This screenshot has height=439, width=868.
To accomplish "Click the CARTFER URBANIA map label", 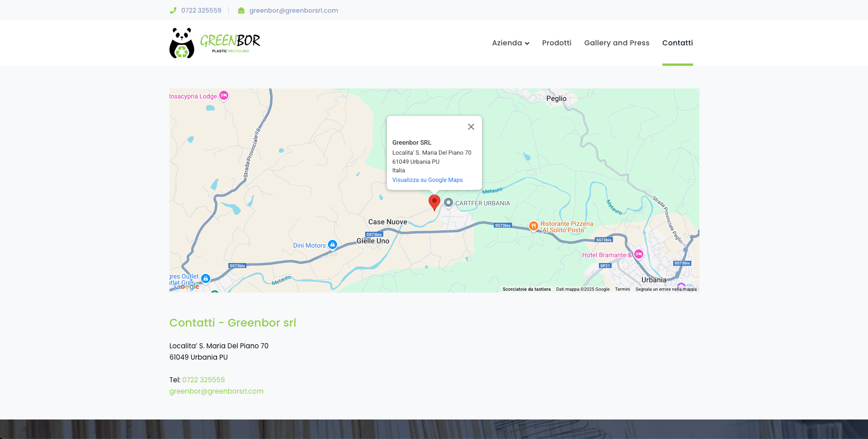I will pyautogui.click(x=482, y=203).
